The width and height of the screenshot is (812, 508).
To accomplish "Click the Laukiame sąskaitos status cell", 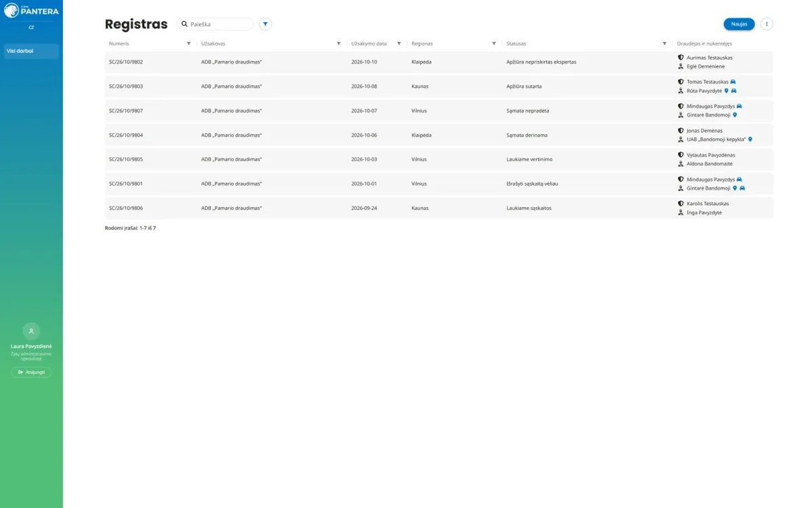I will point(529,209).
